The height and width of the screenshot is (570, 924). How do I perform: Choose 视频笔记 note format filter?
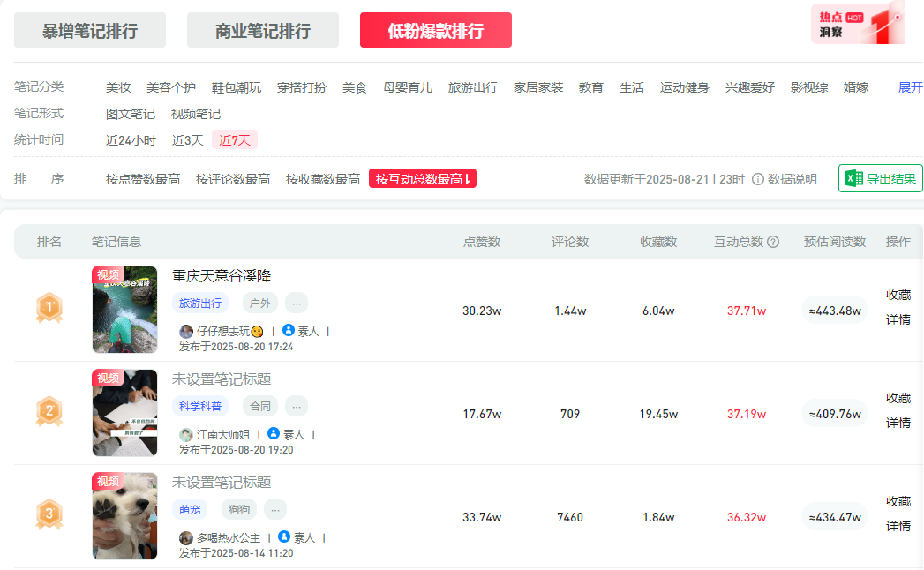[196, 114]
